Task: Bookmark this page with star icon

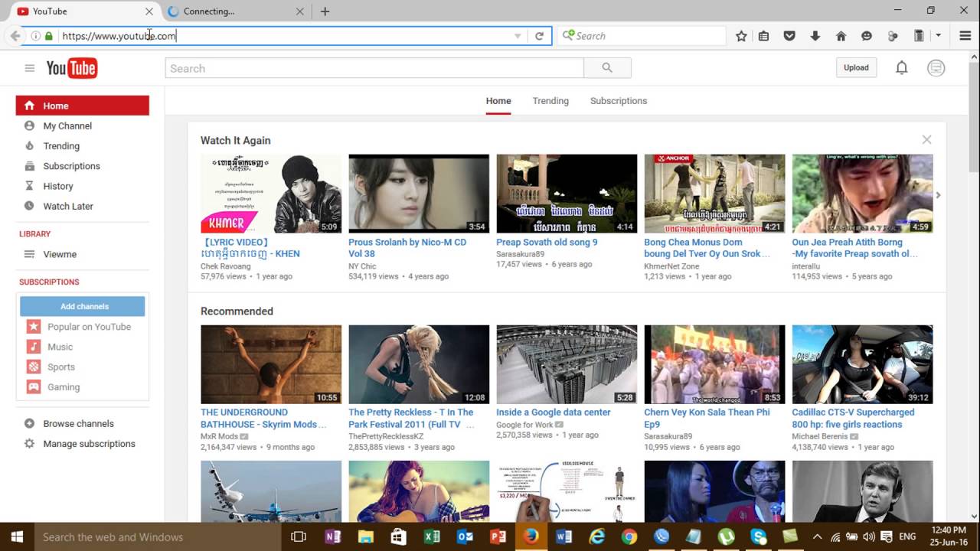Action: pos(741,36)
